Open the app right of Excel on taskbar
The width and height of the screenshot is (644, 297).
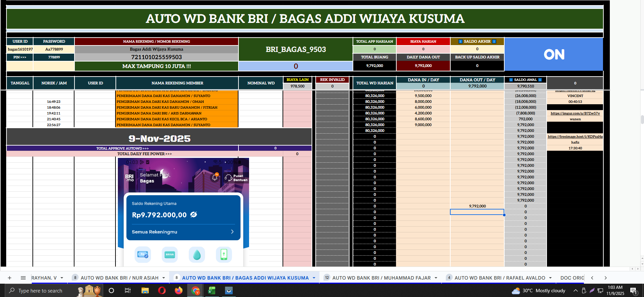tap(229, 291)
